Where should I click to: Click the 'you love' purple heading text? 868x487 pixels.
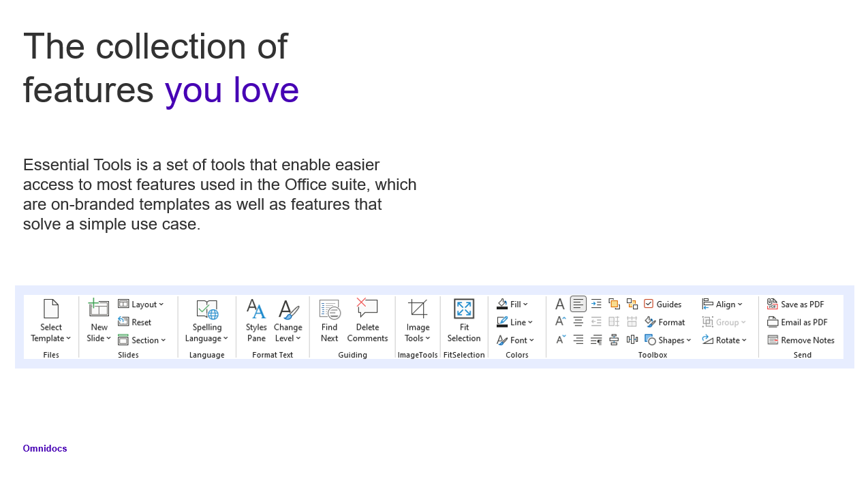tap(232, 90)
